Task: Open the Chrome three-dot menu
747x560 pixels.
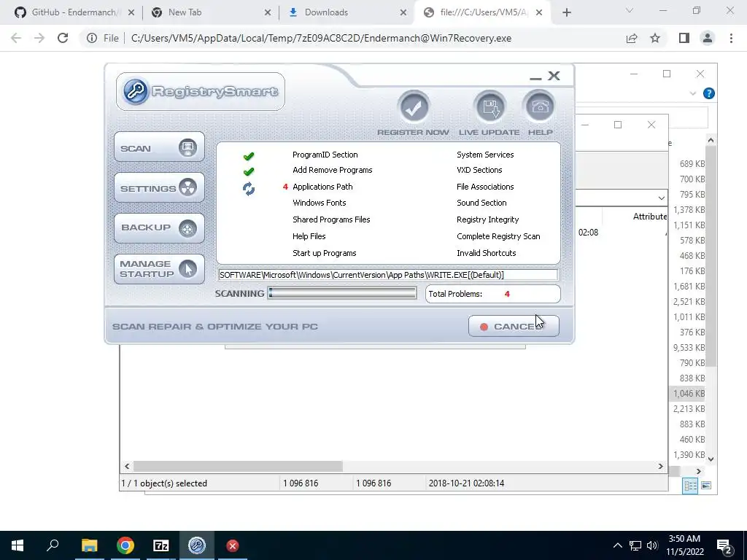Action: tap(731, 38)
